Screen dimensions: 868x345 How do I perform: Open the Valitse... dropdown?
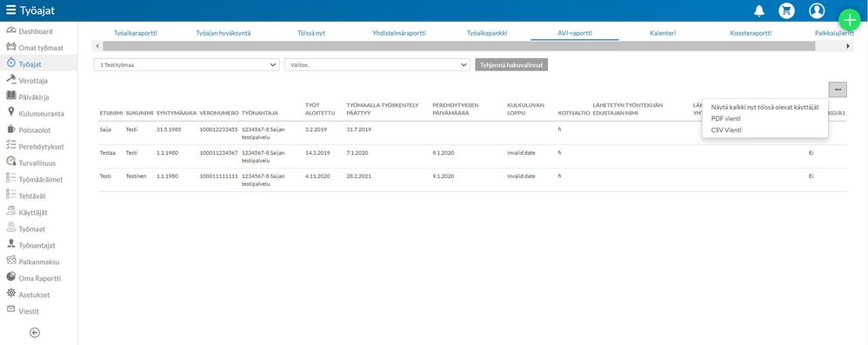point(377,64)
